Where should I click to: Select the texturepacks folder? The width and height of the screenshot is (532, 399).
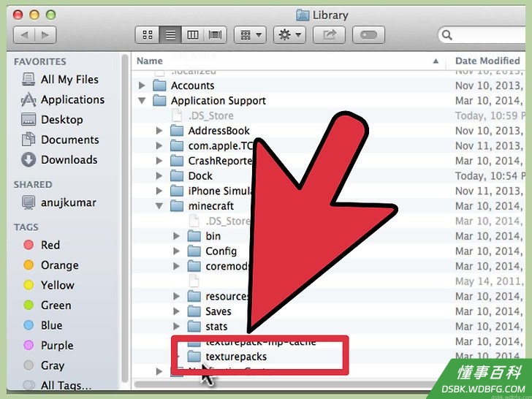point(236,357)
